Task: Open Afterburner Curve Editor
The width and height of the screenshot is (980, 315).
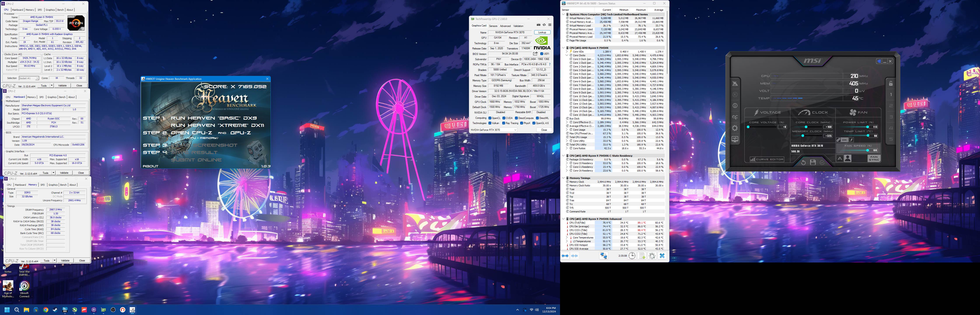Action: click(767, 159)
